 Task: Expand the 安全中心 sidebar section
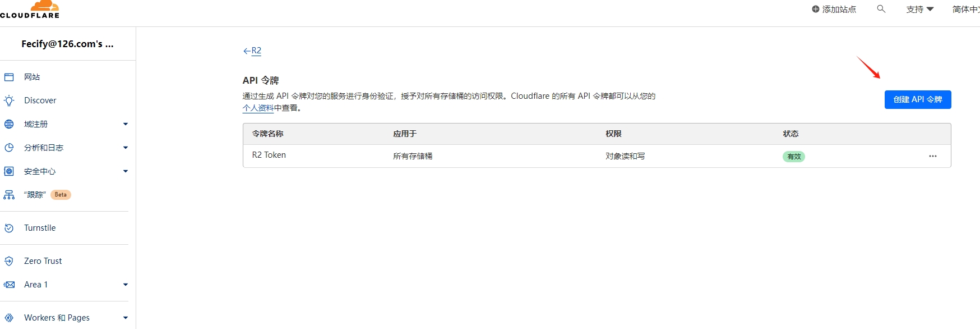pyautogui.click(x=126, y=171)
